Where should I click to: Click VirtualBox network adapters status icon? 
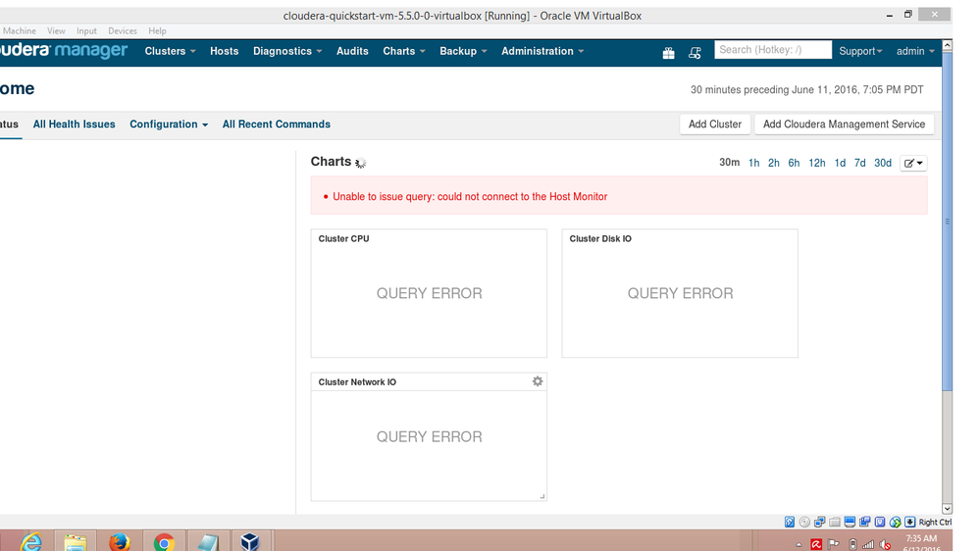(x=819, y=522)
